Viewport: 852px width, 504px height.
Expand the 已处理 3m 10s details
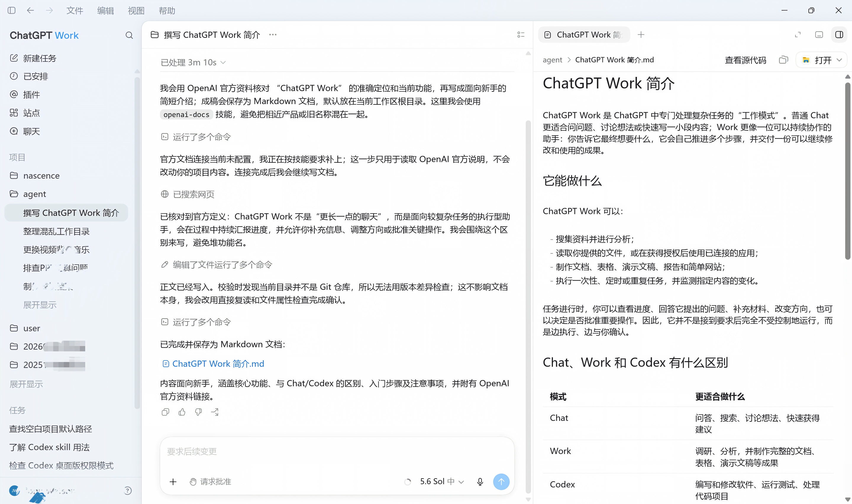tap(193, 62)
